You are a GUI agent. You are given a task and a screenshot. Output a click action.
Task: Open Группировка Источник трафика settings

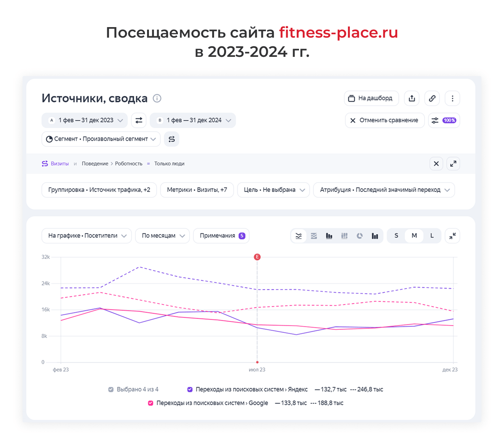coord(99,190)
